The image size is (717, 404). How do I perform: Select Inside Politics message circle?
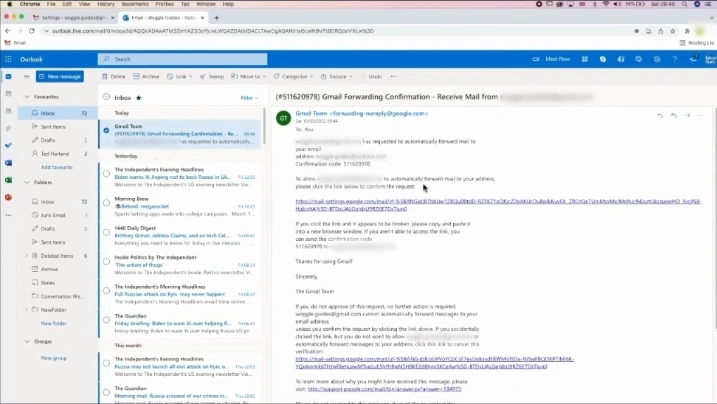106,261
